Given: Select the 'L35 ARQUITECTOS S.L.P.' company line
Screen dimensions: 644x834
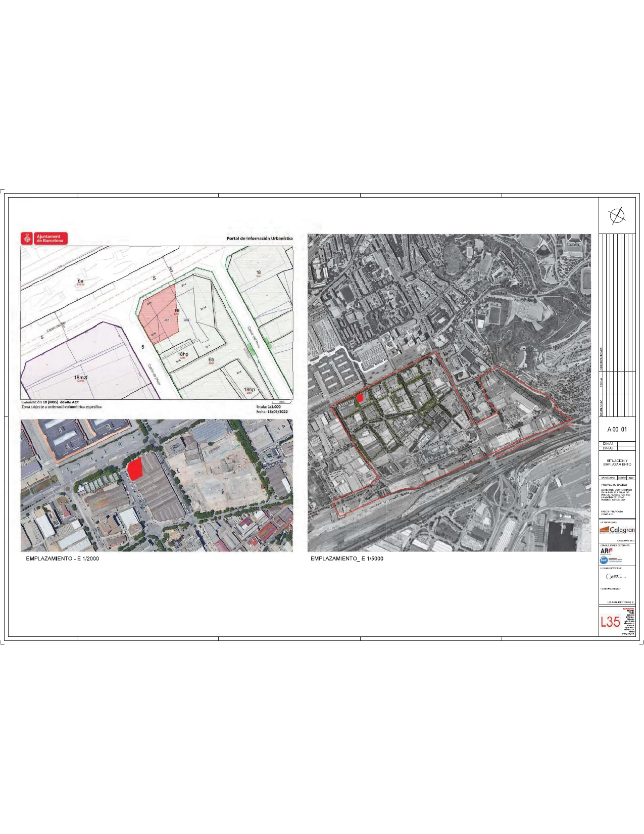Looking at the screenshot, I should (621, 603).
